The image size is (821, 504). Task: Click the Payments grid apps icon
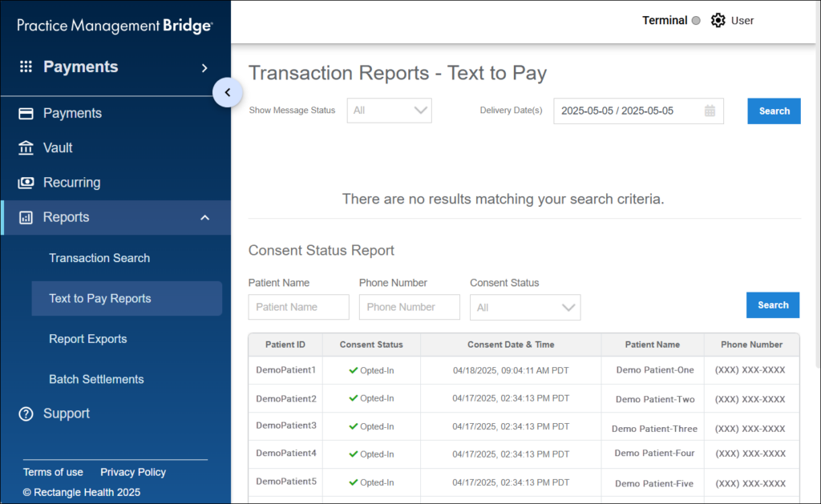click(26, 67)
